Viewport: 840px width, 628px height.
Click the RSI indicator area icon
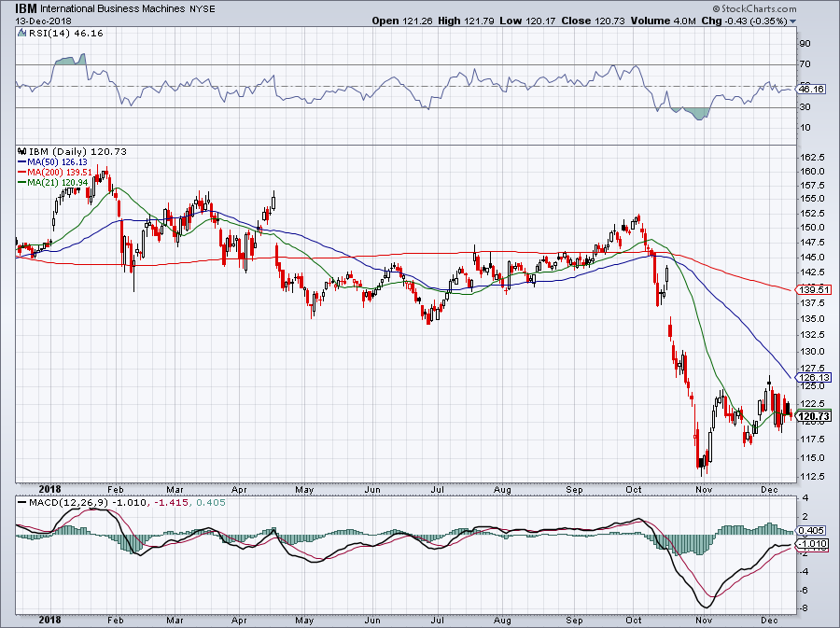pyautogui.click(x=21, y=34)
